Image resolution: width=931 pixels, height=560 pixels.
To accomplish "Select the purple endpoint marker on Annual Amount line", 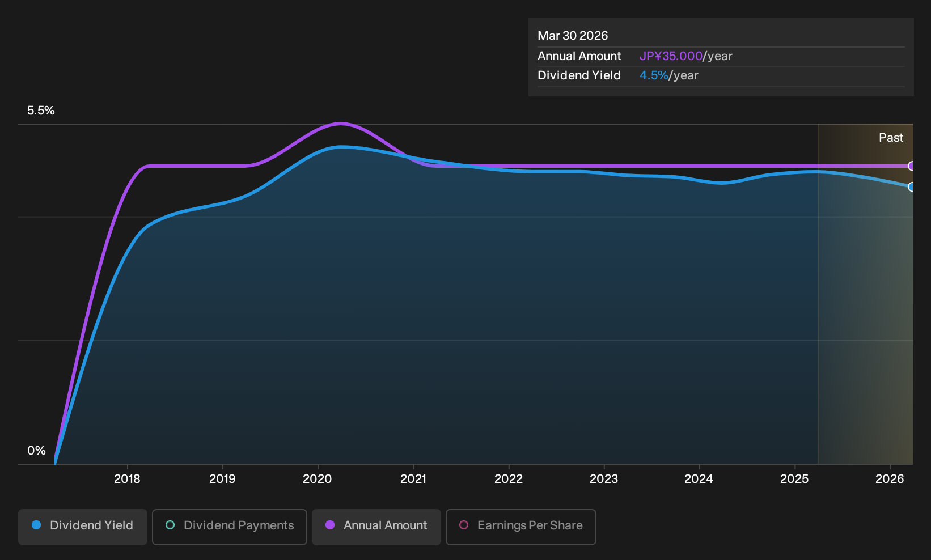I will (912, 166).
